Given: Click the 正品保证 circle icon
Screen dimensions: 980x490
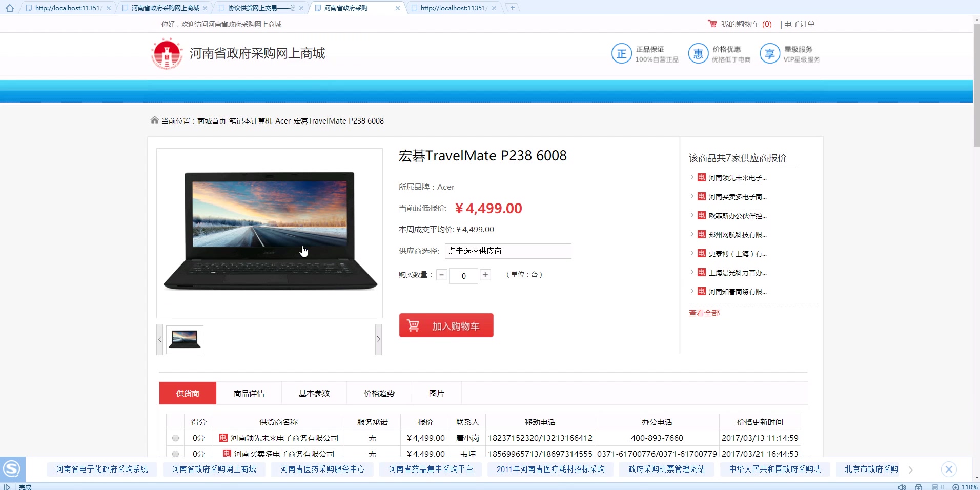Looking at the screenshot, I should (621, 54).
